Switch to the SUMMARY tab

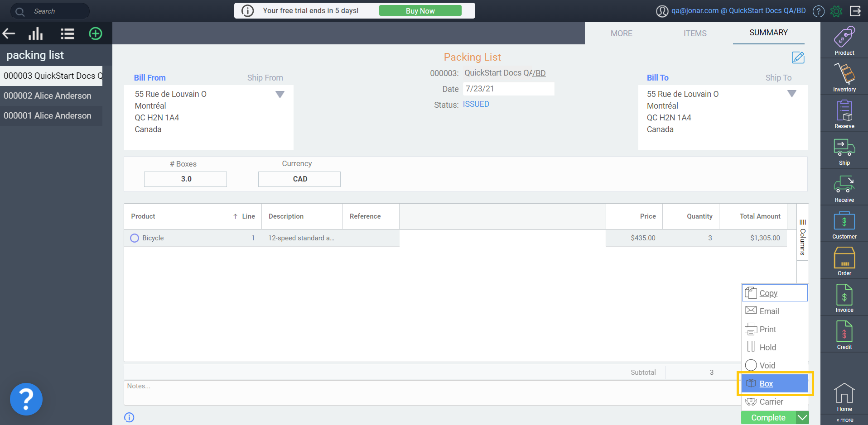point(768,33)
